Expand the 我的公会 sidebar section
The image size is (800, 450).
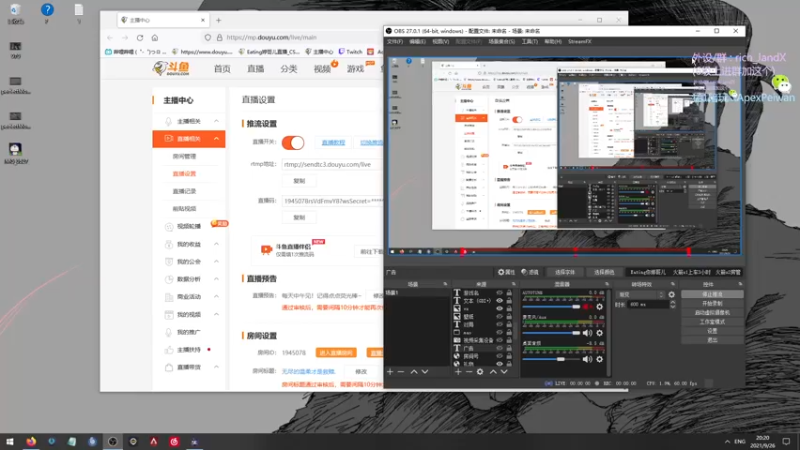(x=216, y=262)
